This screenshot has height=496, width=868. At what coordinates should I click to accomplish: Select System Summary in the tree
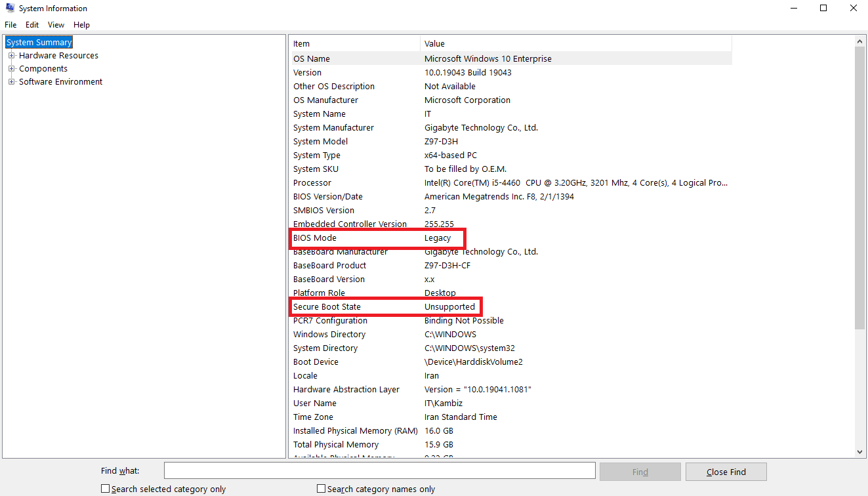pos(39,43)
